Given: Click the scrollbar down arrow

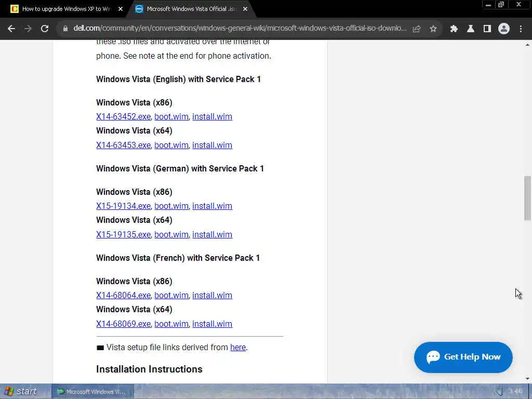Looking at the screenshot, I should (527, 379).
